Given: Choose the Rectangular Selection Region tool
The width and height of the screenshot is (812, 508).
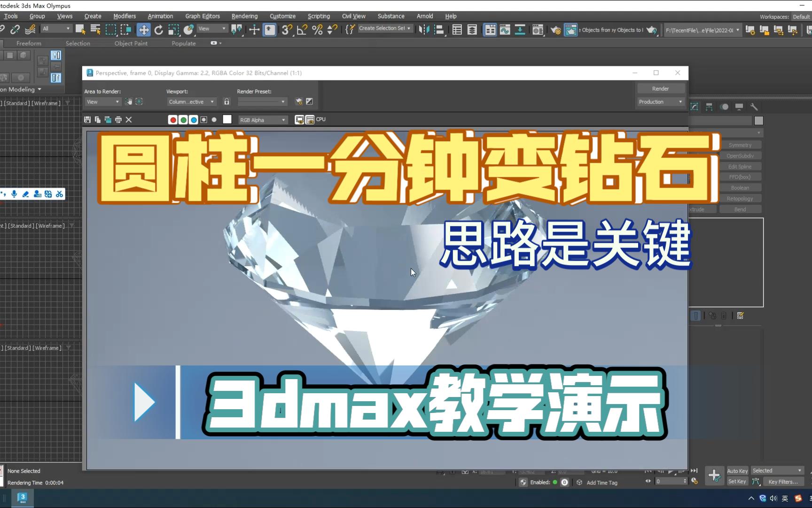Looking at the screenshot, I should [x=111, y=30].
